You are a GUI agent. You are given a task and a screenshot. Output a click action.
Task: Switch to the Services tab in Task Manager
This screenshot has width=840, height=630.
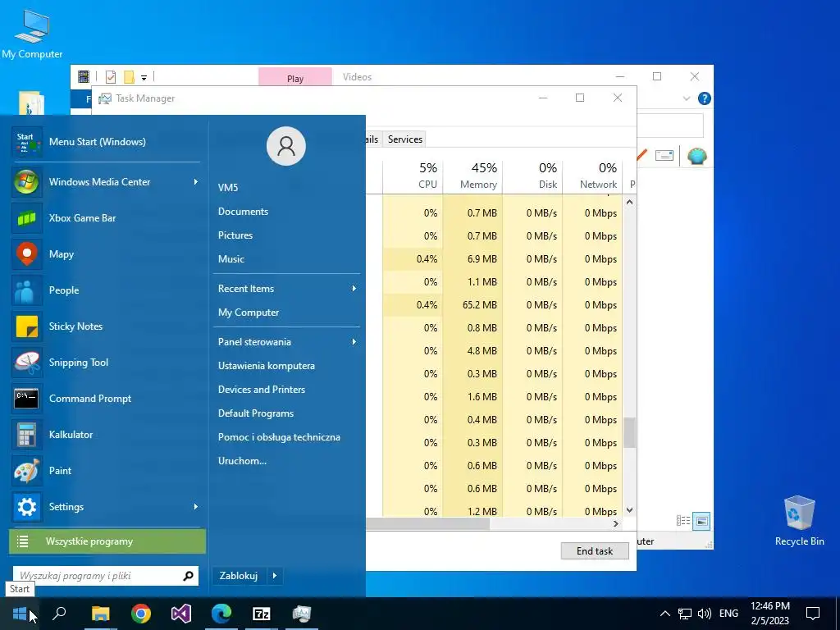pos(405,139)
